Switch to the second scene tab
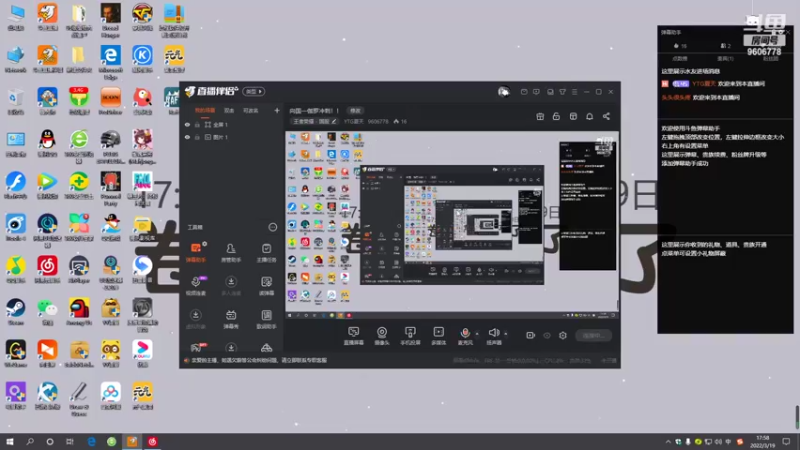This screenshot has width=800, height=450. (x=229, y=110)
